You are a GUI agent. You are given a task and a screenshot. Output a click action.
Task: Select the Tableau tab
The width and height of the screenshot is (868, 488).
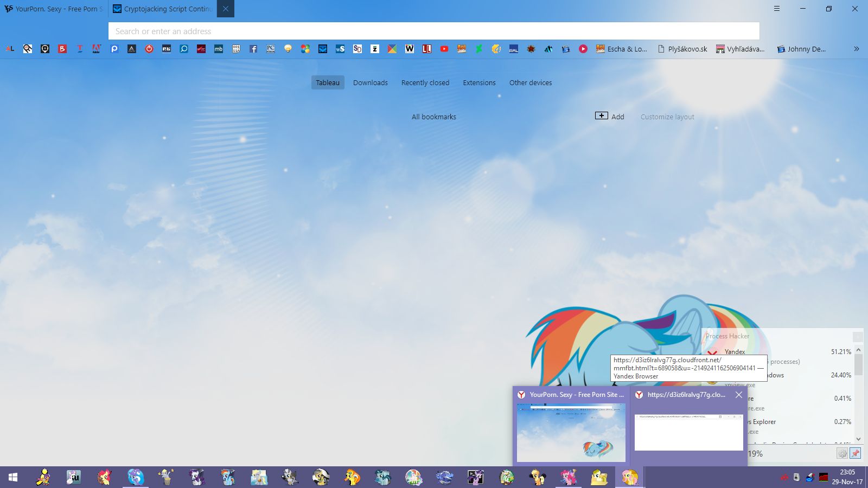pyautogui.click(x=328, y=82)
